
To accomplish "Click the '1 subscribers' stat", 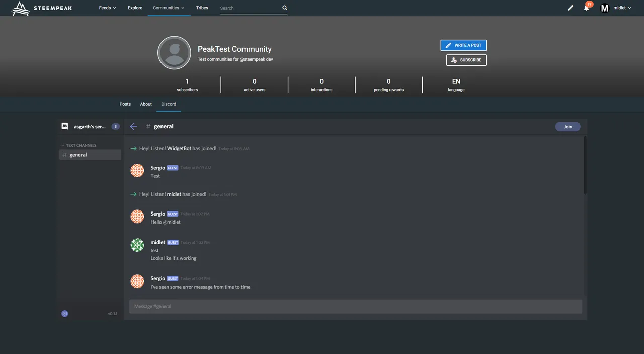I will pyautogui.click(x=187, y=85).
